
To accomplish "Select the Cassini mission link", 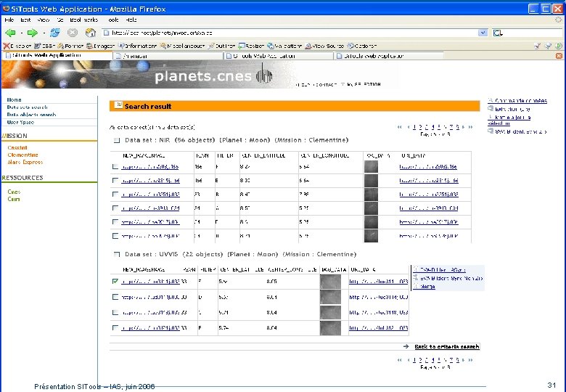I will (x=17, y=147).
